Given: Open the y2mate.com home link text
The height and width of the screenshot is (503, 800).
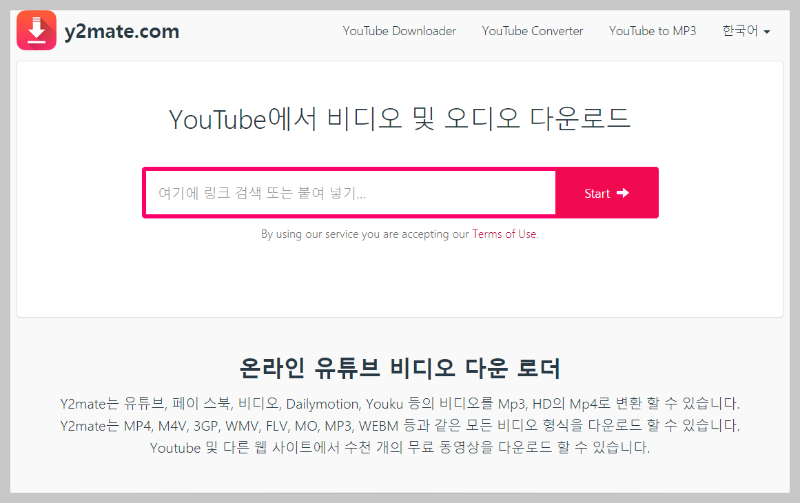Looking at the screenshot, I should tap(121, 32).
